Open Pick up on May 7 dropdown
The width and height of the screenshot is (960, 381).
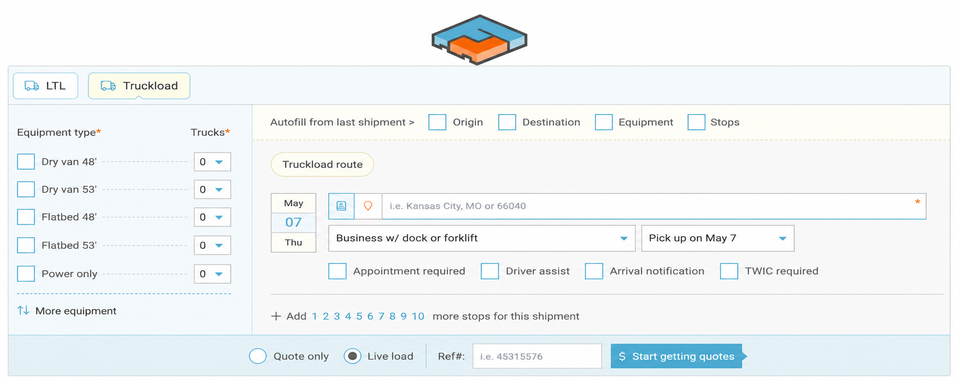(718, 238)
